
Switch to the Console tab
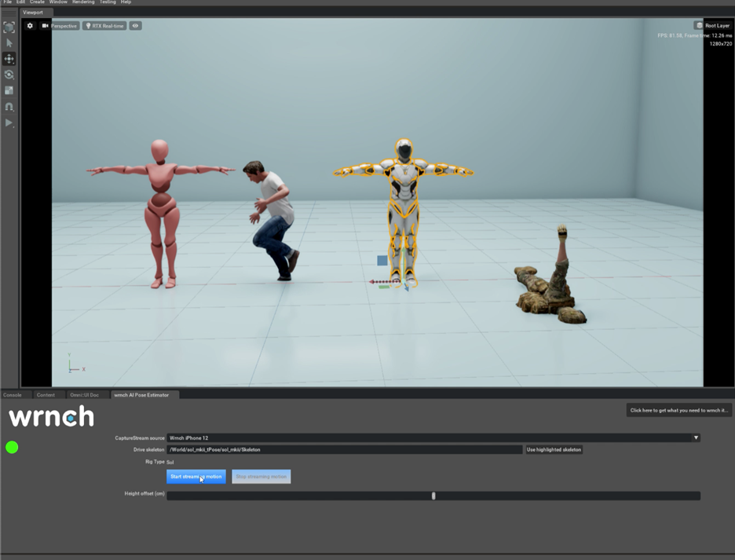pos(13,394)
